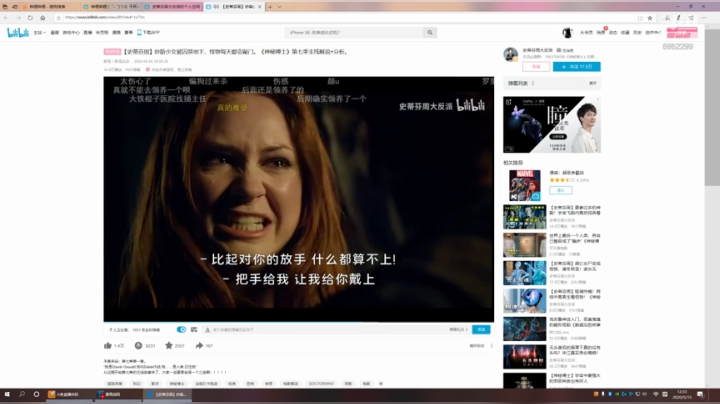Click the video player area
The height and width of the screenshot is (404, 720).
click(x=298, y=199)
